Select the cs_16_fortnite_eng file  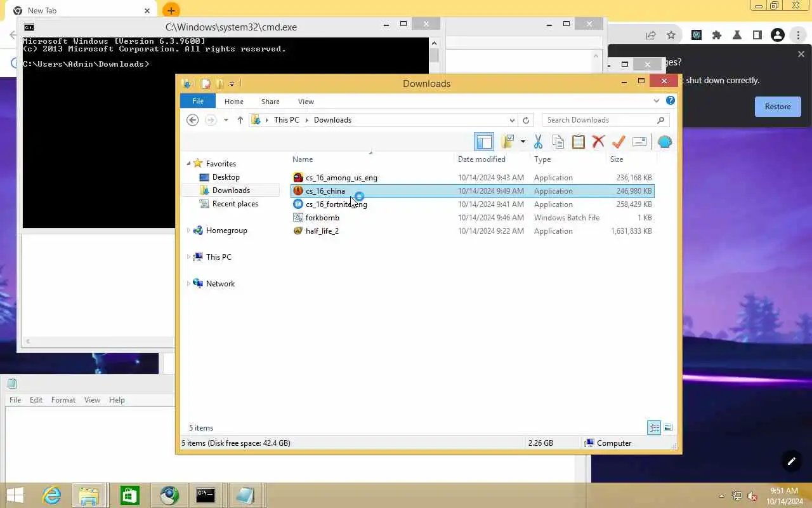click(336, 204)
